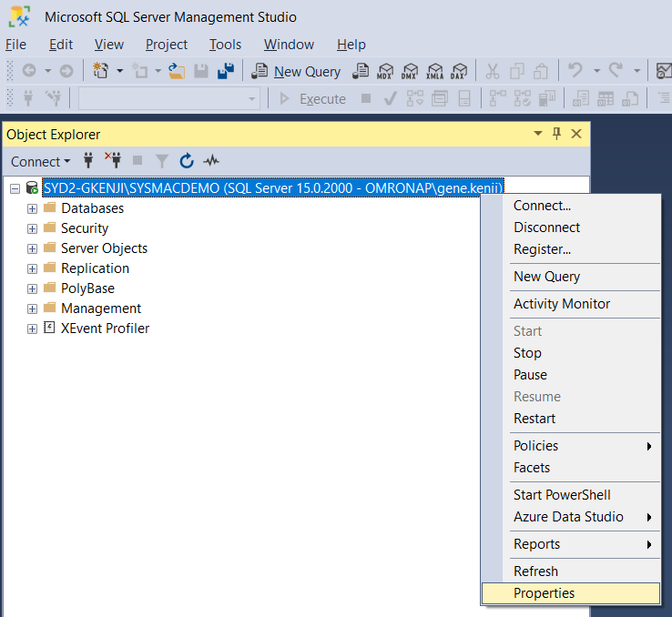Expand the Databases folder node
This screenshot has width=672, height=617.
coord(32,208)
